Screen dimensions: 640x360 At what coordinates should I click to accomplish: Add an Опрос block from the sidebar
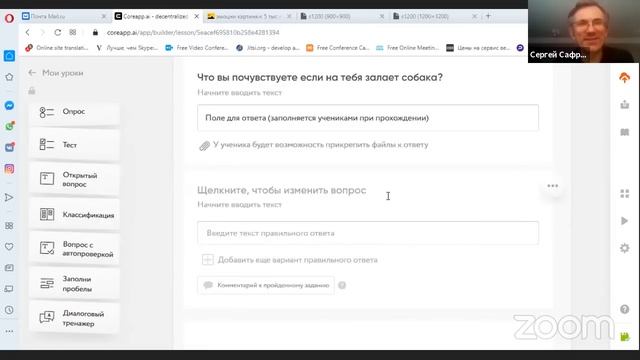click(74, 112)
